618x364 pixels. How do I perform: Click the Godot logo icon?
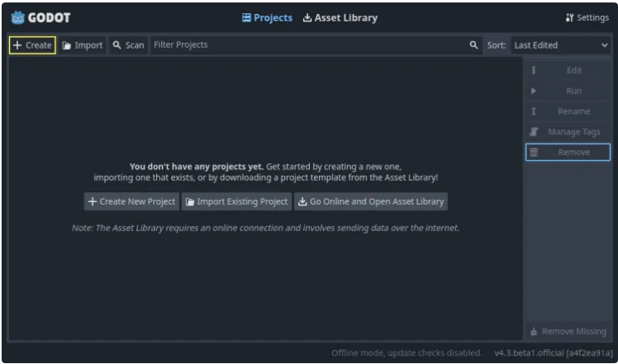coord(17,17)
